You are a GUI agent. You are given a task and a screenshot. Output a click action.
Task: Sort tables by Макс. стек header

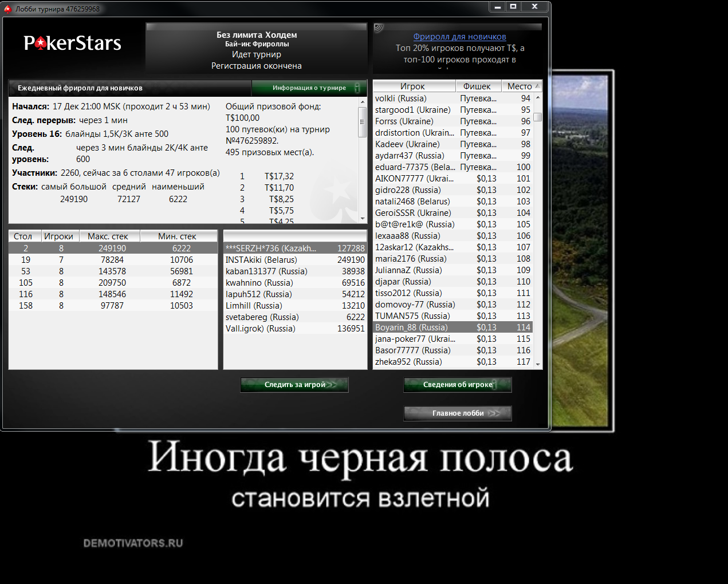click(x=108, y=236)
